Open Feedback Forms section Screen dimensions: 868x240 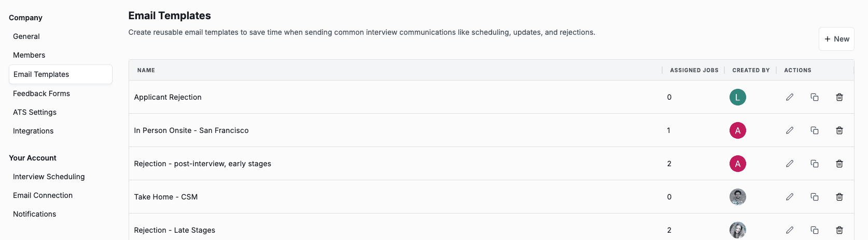[41, 94]
